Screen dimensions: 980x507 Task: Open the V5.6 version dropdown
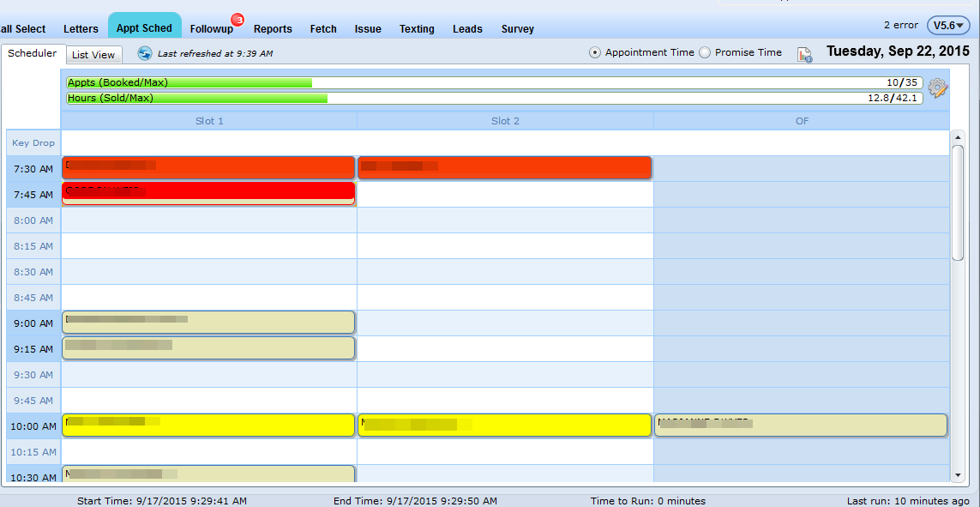948,26
